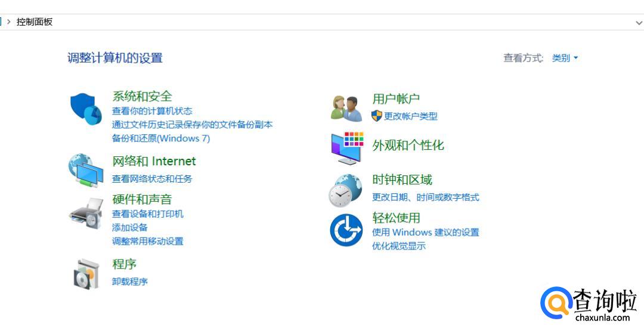The height and width of the screenshot is (336, 644).
Task: Click the Appearance and Personalization monitor icon
Action: pos(346,147)
